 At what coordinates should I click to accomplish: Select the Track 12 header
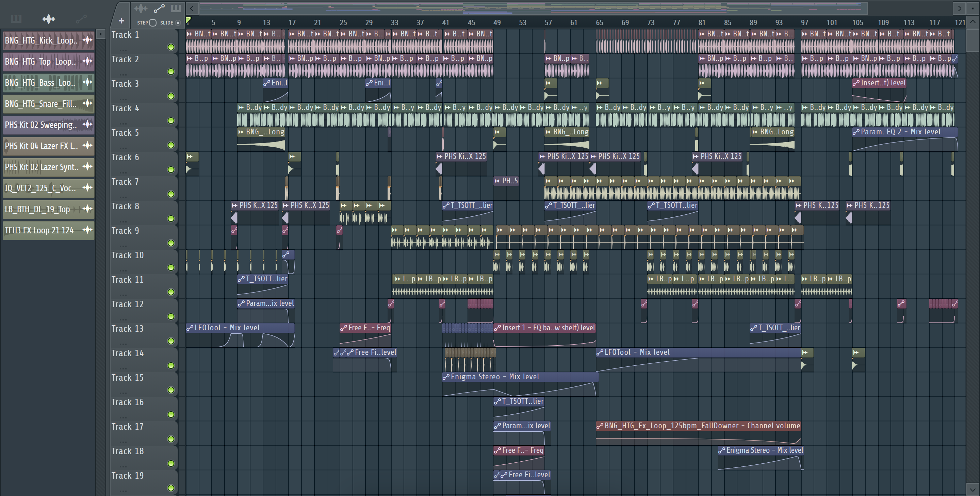click(144, 310)
